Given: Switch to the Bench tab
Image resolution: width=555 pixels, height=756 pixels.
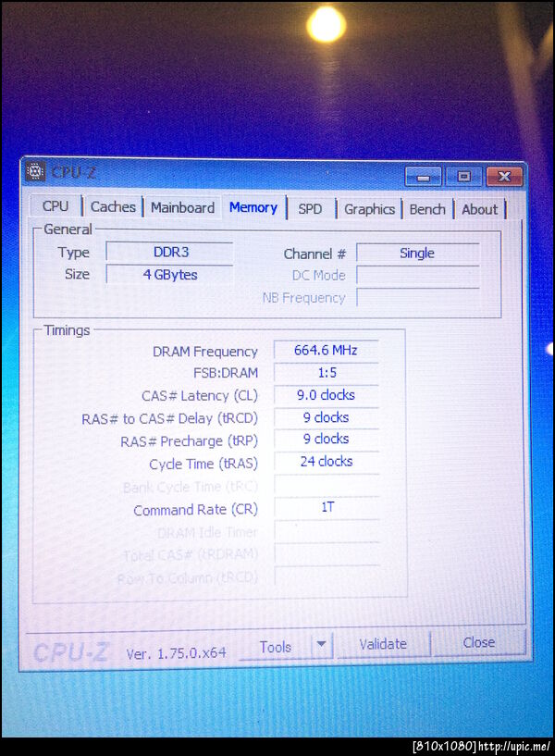Looking at the screenshot, I should coord(427,209).
